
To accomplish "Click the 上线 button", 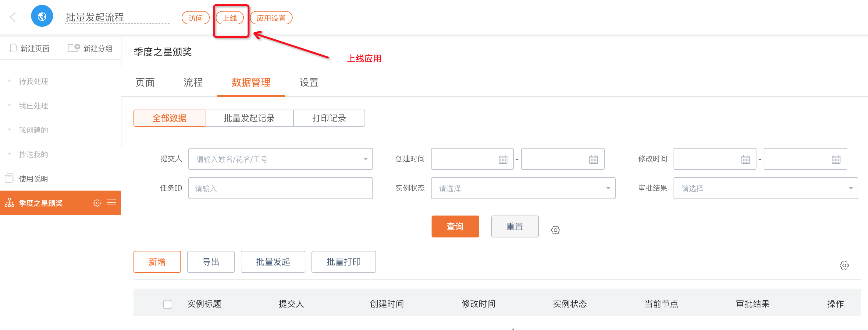I will coord(229,18).
